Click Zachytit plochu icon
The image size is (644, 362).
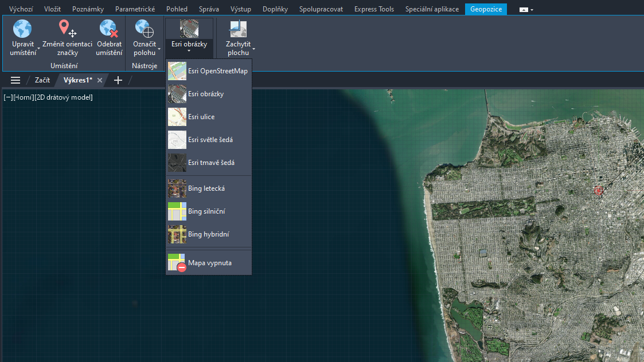coord(237,29)
